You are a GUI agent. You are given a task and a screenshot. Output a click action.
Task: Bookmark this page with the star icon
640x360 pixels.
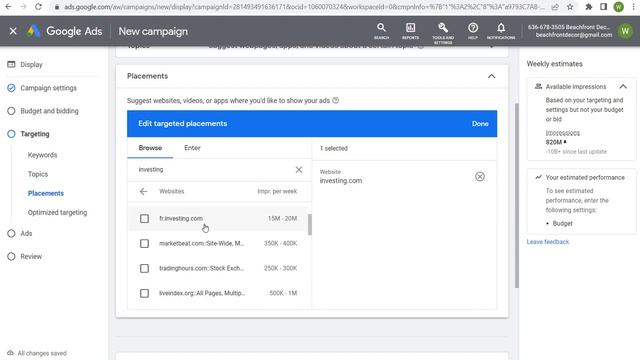(570, 7)
